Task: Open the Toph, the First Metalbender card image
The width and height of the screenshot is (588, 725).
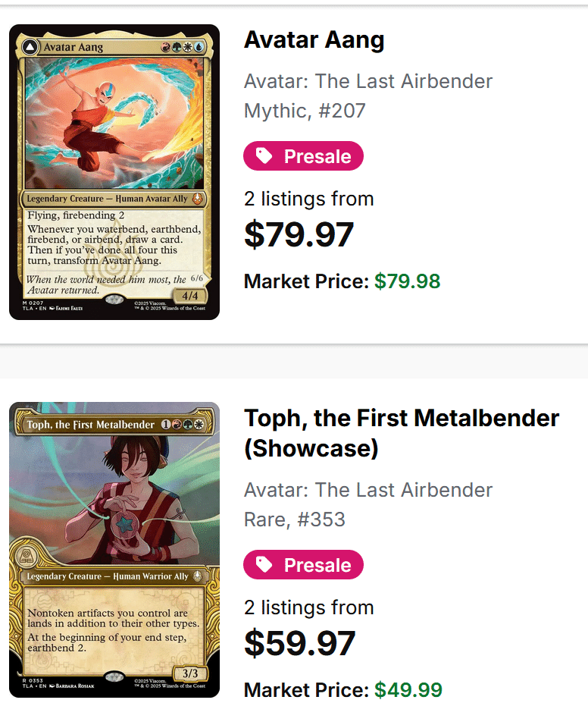Action: 114,550
